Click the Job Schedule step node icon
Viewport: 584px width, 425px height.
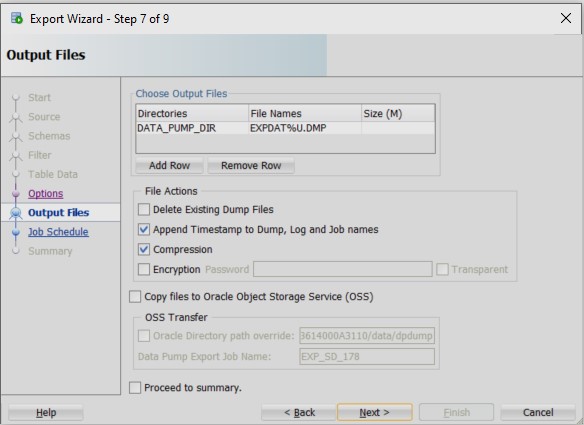pyautogui.click(x=16, y=232)
